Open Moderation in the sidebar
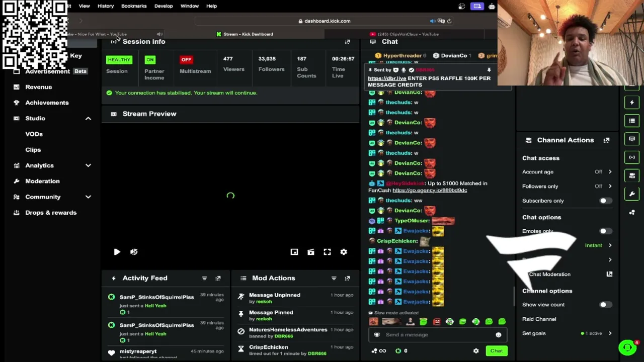 tap(42, 181)
